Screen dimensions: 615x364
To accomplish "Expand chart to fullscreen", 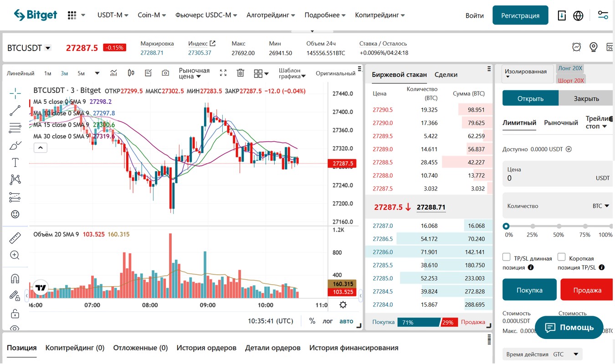I will 223,73.
